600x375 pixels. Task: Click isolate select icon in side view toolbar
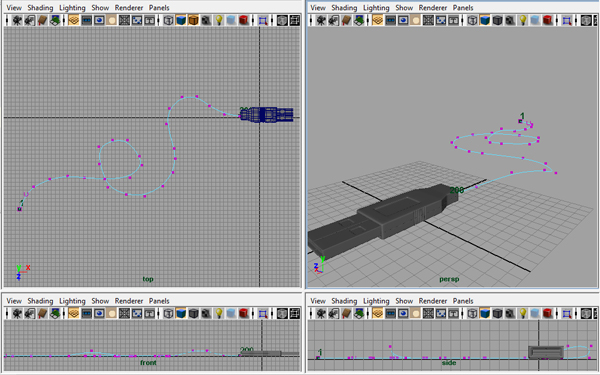[x=567, y=313]
